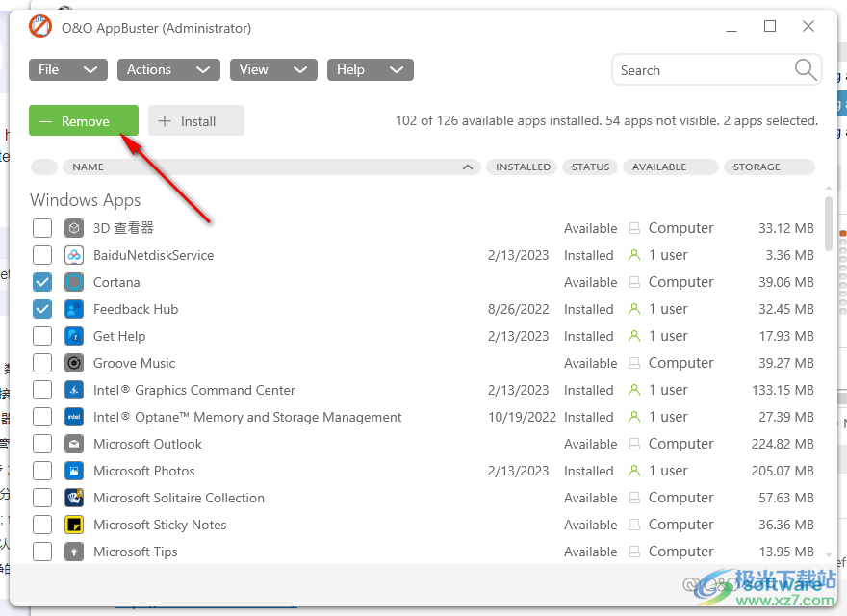Sort by the AVAILABLE column header
The image size is (847, 616).
[x=670, y=167]
